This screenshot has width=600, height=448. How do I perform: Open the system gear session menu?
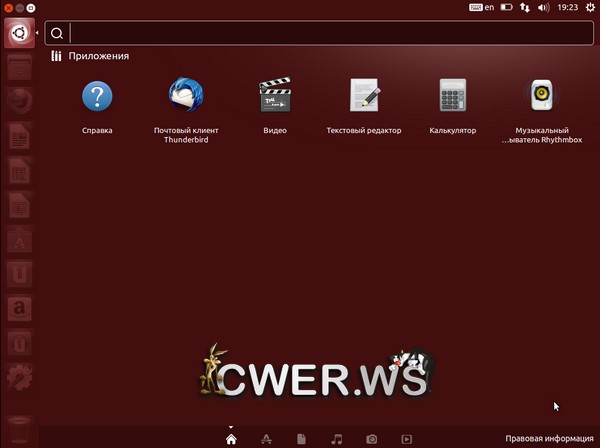(x=590, y=7)
